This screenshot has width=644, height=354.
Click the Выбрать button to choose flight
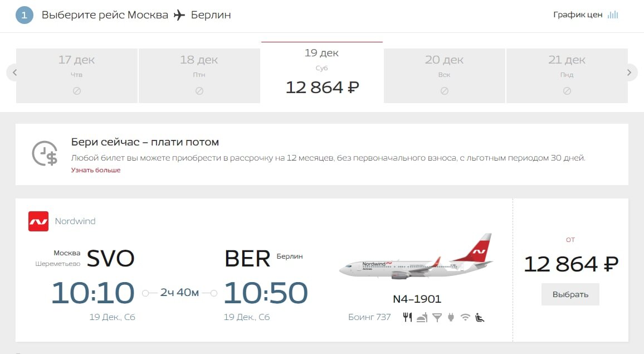click(570, 294)
